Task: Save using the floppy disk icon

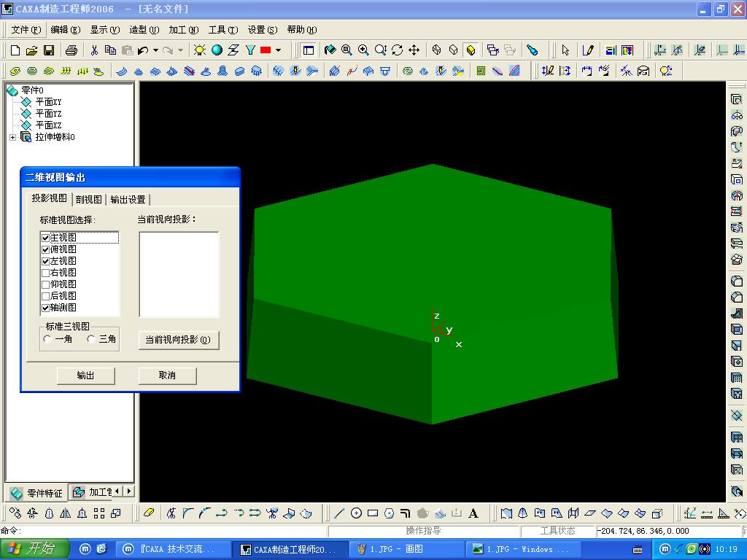Action: click(x=49, y=50)
